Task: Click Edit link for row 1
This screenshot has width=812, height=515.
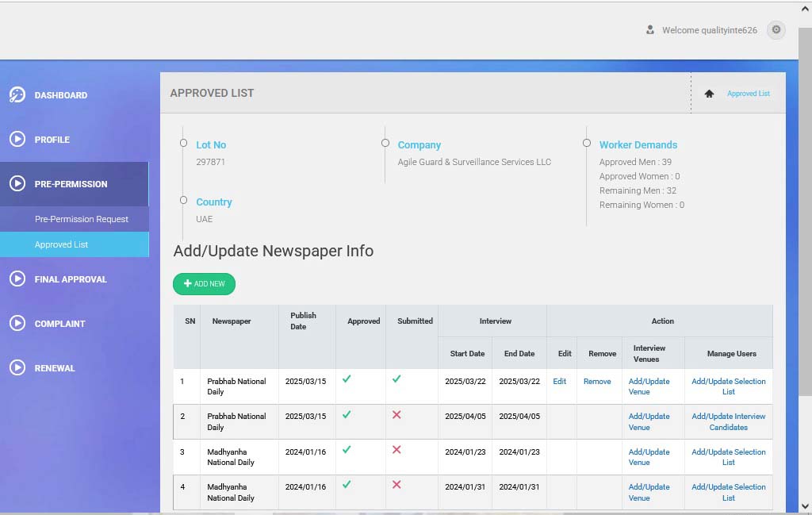Action: (x=560, y=382)
